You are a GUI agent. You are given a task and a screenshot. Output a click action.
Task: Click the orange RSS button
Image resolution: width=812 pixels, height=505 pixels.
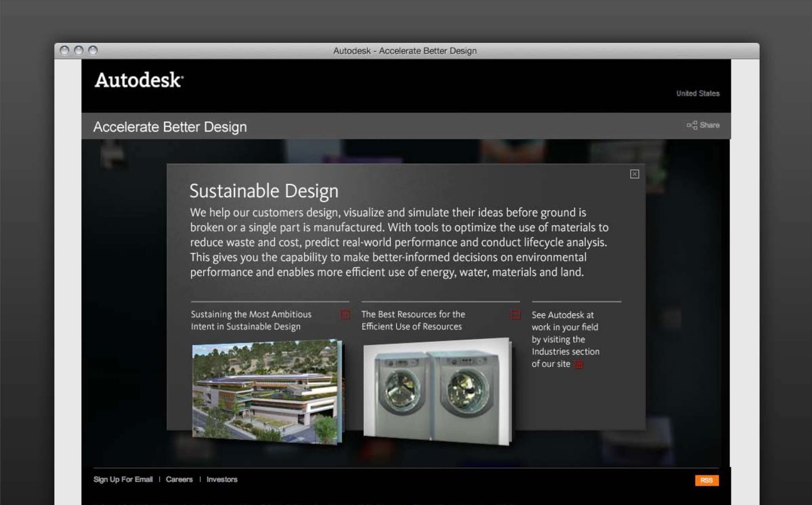[707, 481]
